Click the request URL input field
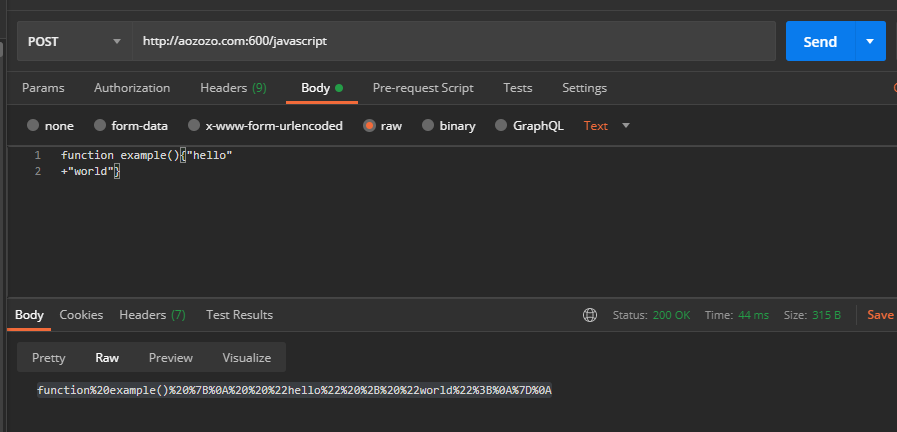 tap(454, 41)
